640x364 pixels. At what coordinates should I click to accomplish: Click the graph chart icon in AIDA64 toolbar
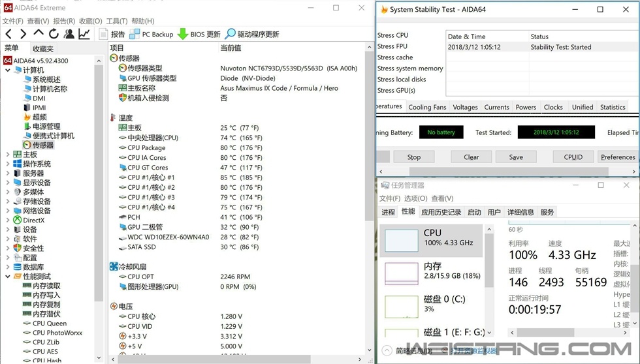(84, 34)
